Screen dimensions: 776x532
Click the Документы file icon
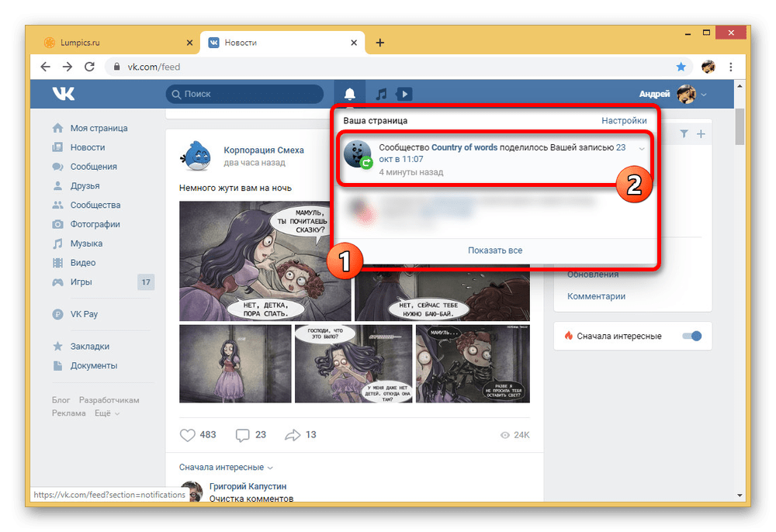pyautogui.click(x=58, y=366)
